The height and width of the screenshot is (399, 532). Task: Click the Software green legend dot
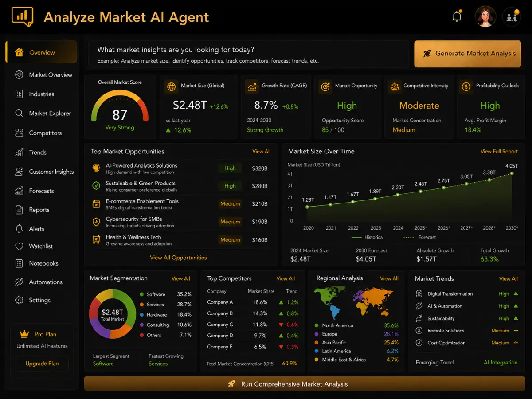141,294
